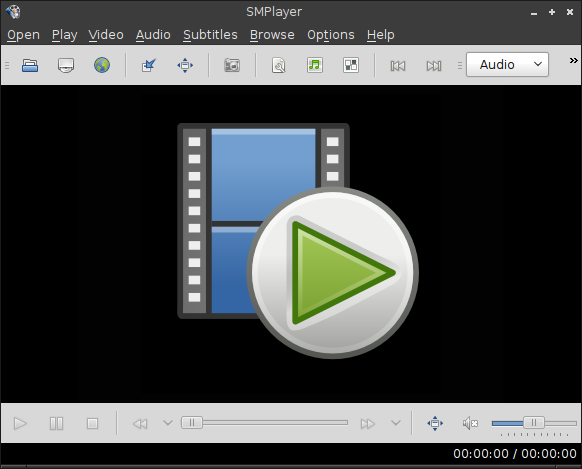
Task: Toggle the mute speaker icon
Action: pos(470,423)
